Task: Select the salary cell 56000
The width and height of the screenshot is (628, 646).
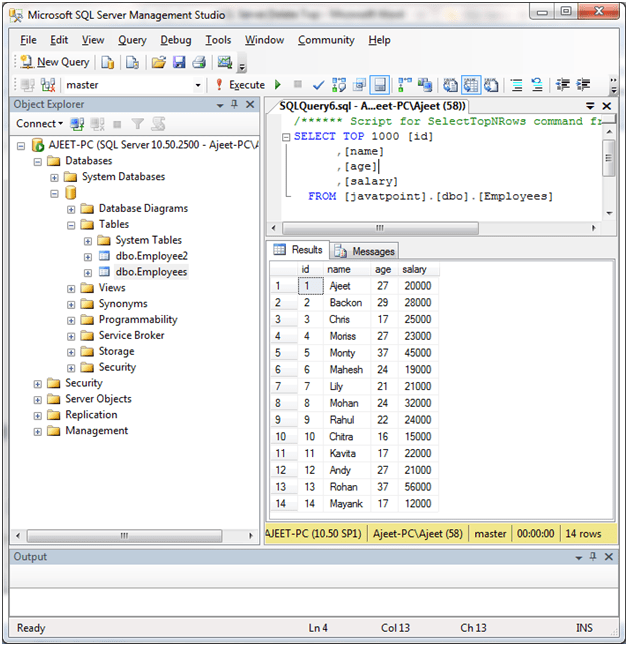Action: coord(418,487)
